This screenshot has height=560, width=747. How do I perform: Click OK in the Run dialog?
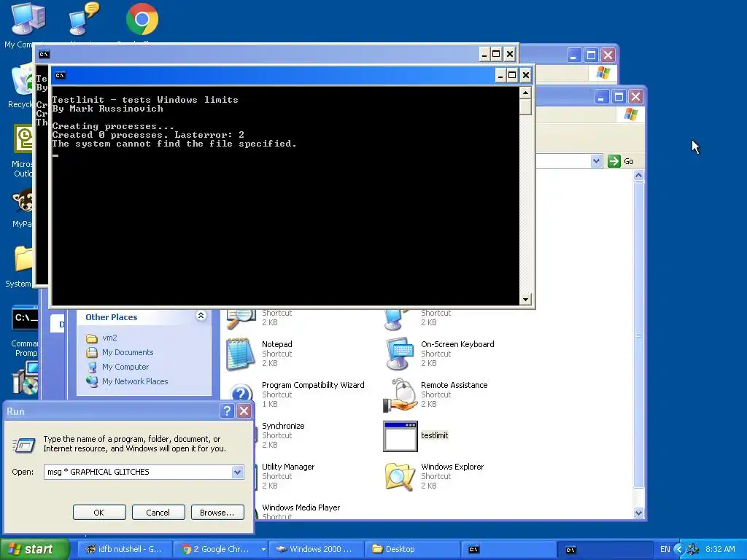click(99, 513)
